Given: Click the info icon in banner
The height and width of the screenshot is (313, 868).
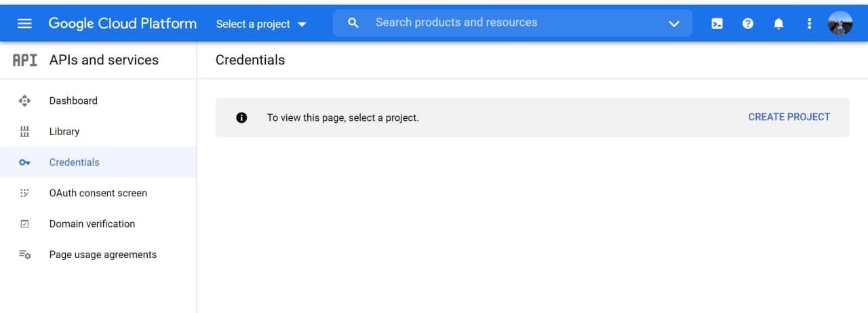Looking at the screenshot, I should click(x=241, y=117).
